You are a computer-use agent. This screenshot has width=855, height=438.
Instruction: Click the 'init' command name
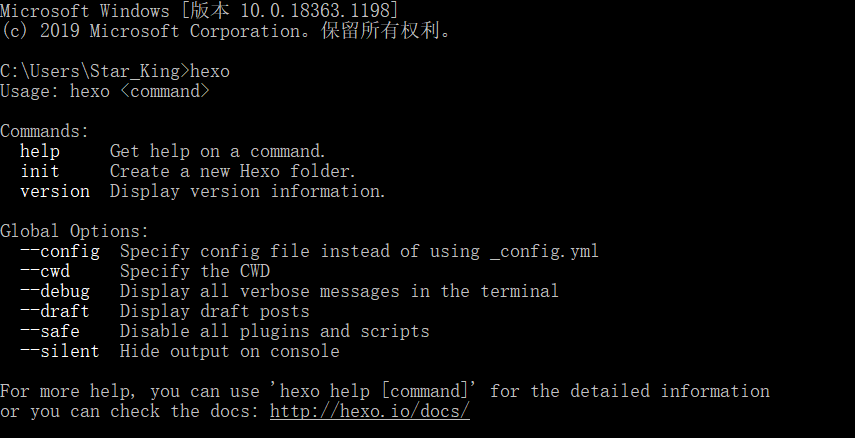(40, 171)
